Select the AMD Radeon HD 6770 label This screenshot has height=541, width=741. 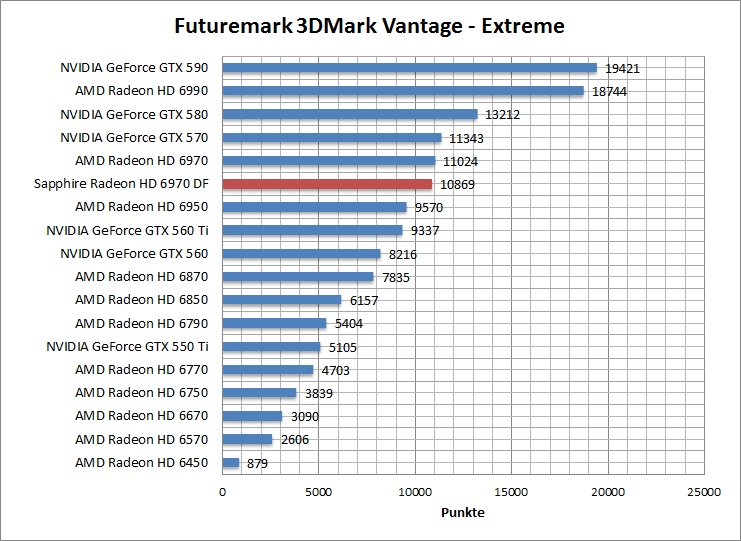pos(141,369)
